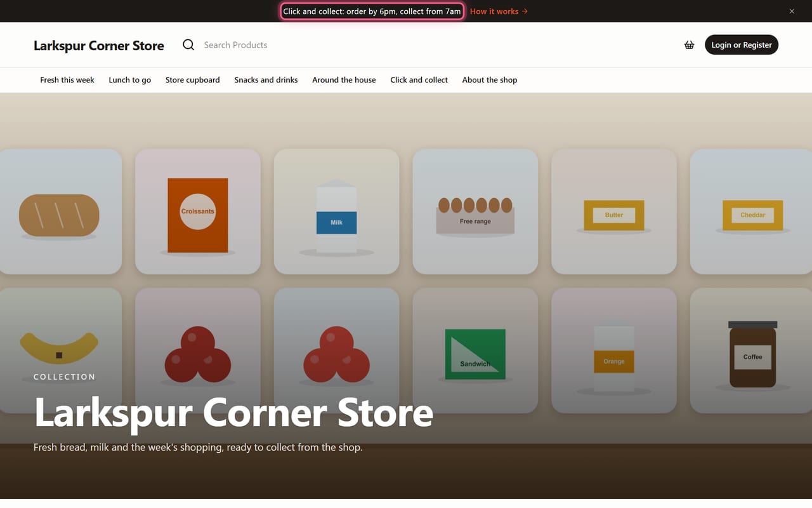Open the shopping basket icon

[x=689, y=45]
